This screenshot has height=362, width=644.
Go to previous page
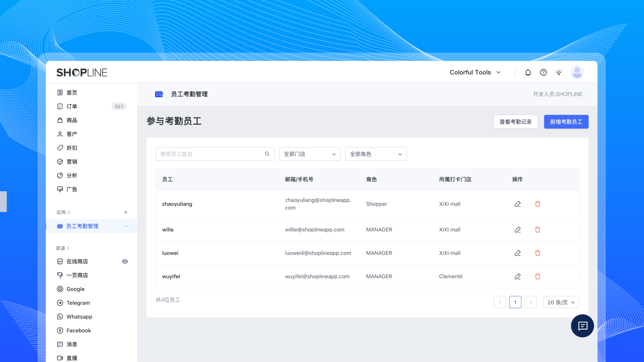click(x=500, y=302)
